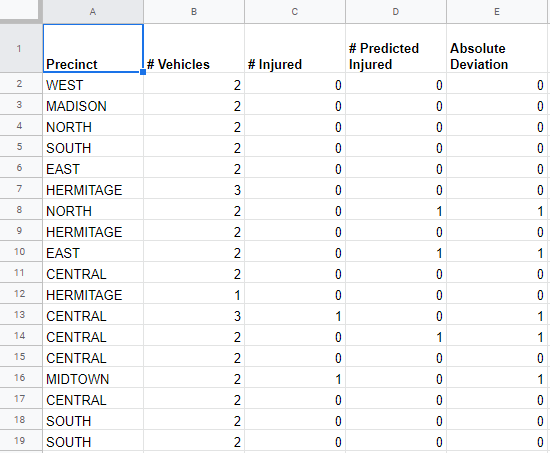This screenshot has height=453, width=550.
Task: Click vehicles value 3 in row 7
Action: 194,189
